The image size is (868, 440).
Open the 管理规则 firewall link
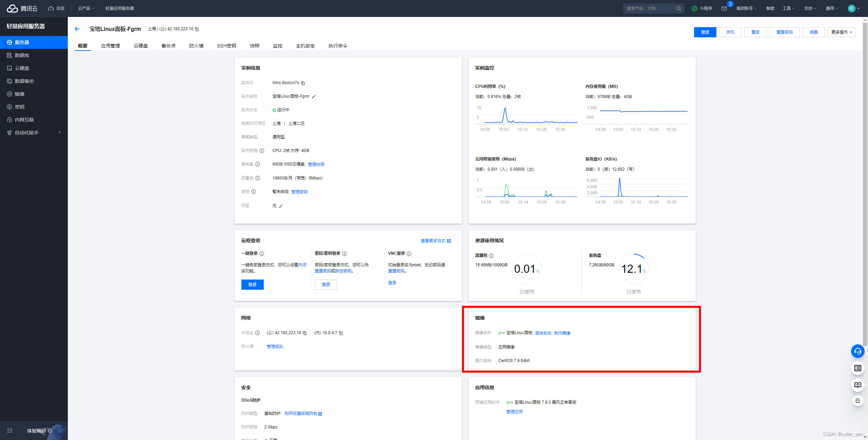[x=275, y=347]
